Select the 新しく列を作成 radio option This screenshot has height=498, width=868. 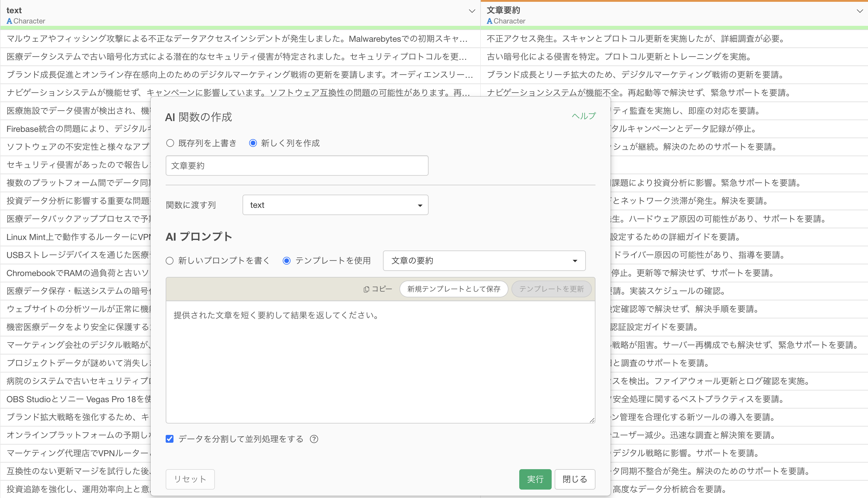253,143
